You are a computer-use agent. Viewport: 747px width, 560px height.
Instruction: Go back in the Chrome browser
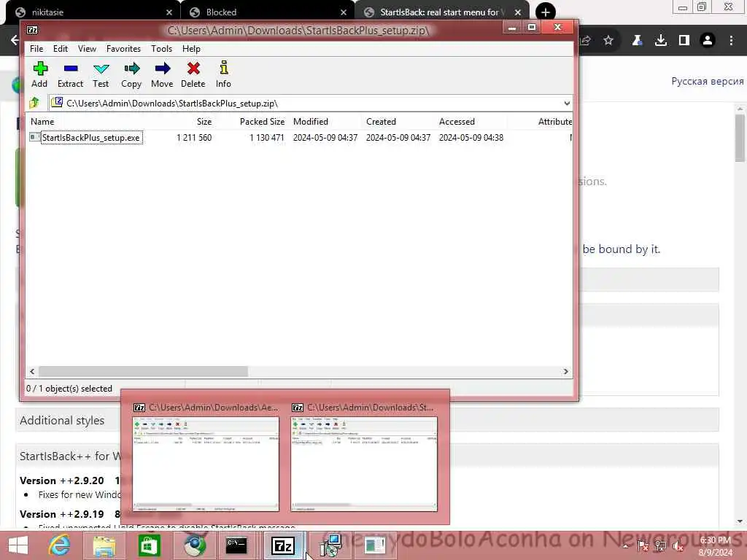coord(14,41)
